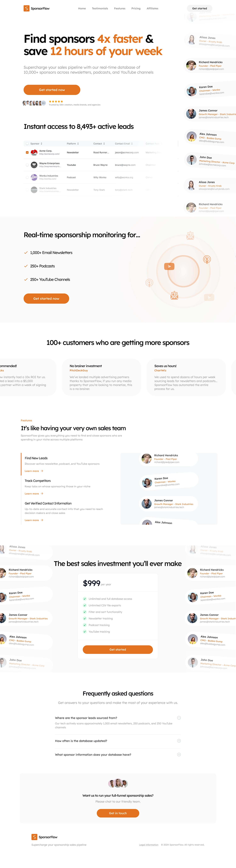Screen dimensions: 236x868
Task: Click arrow icon under Track Competitors
Action: 42,494
